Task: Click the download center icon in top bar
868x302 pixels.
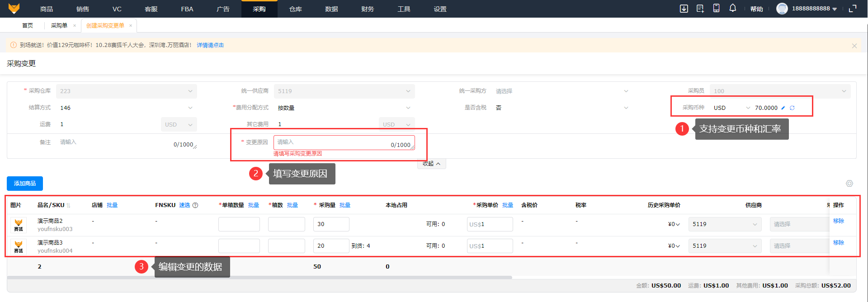Action: click(684, 9)
